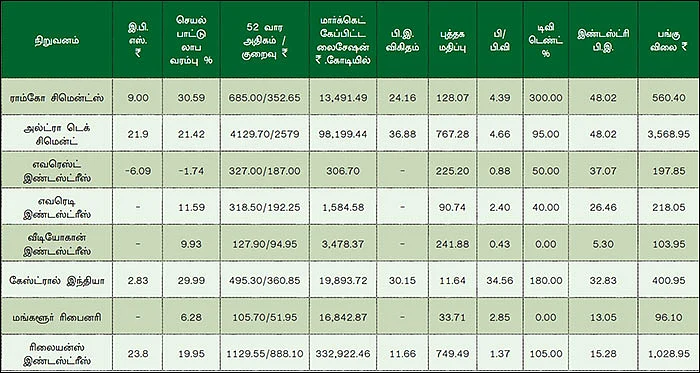Click the share price 3,568.95
700x373 pixels.
coord(669,134)
